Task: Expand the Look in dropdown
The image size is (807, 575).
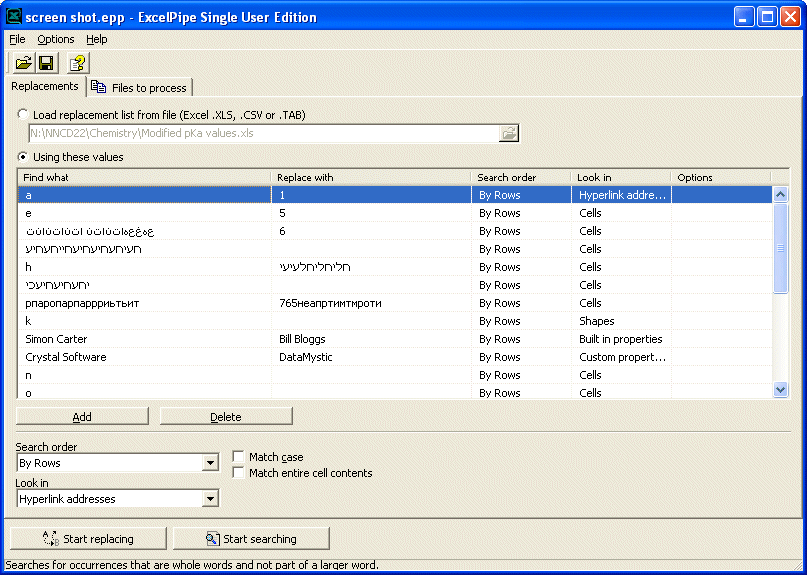Action: pyautogui.click(x=210, y=499)
